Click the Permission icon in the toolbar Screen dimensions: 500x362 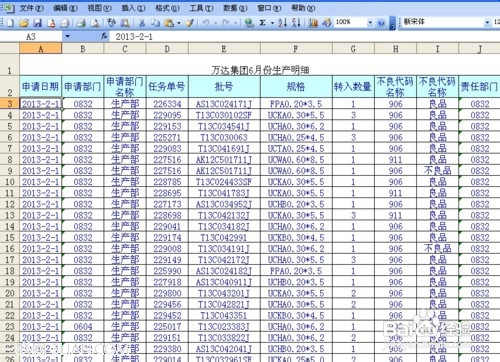coord(51,23)
